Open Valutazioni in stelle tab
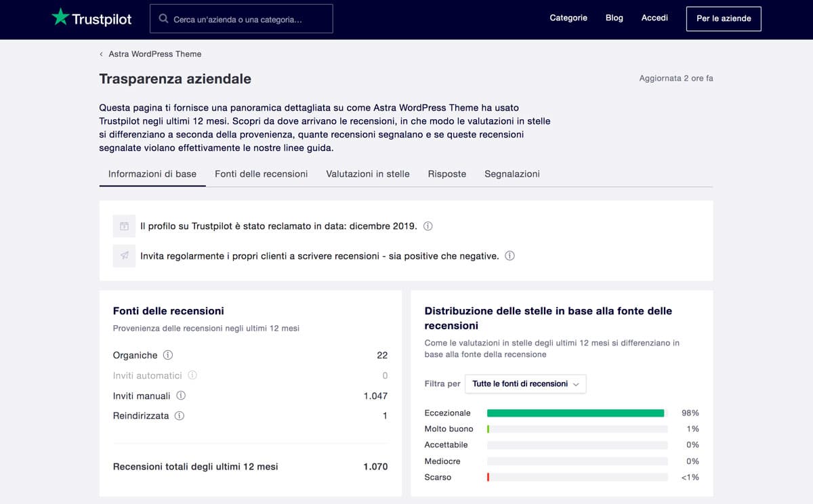The image size is (813, 504). [368, 174]
